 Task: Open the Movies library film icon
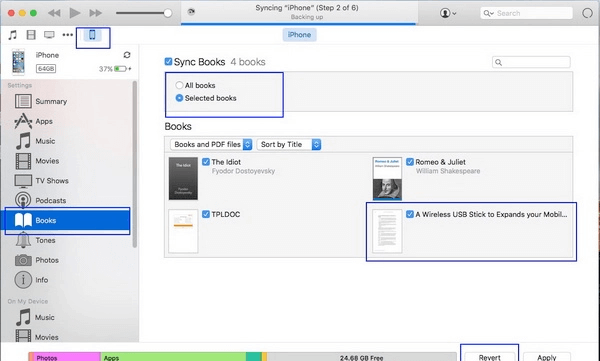31,35
